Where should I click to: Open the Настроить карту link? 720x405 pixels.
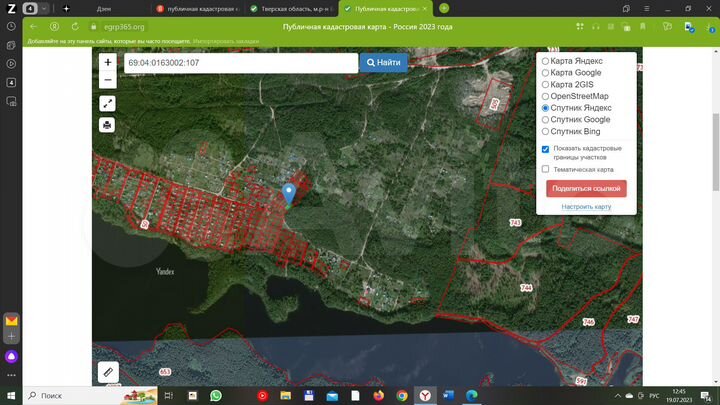[586, 207]
